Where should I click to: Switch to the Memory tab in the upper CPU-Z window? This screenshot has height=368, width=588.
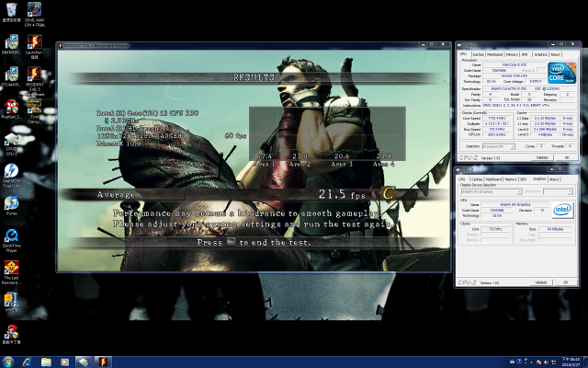coord(512,54)
